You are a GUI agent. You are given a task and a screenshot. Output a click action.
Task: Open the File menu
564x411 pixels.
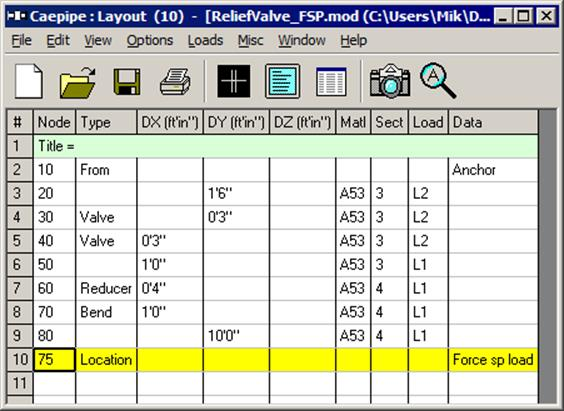(22, 41)
